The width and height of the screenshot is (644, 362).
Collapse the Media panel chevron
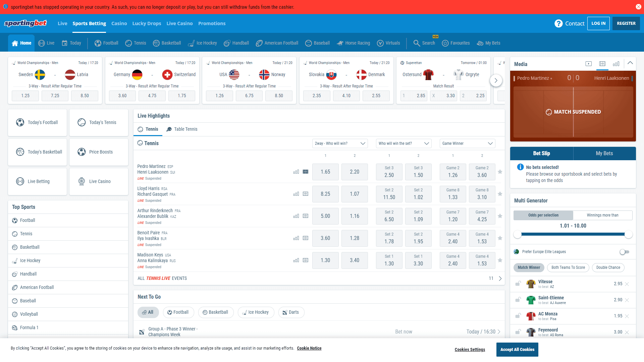pyautogui.click(x=630, y=63)
